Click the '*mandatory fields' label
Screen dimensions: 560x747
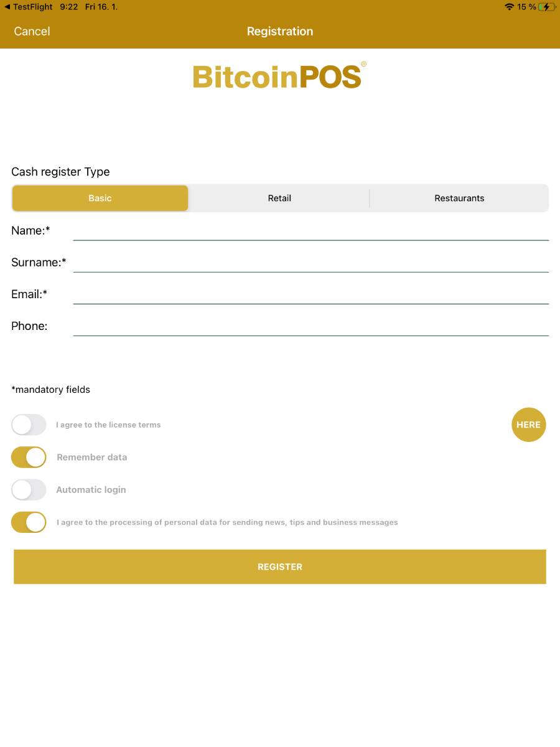(x=50, y=389)
